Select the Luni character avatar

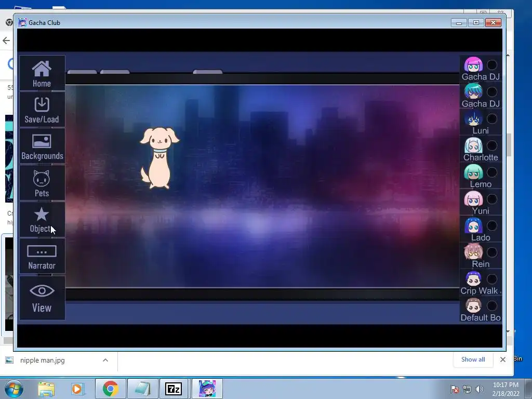[473, 118]
